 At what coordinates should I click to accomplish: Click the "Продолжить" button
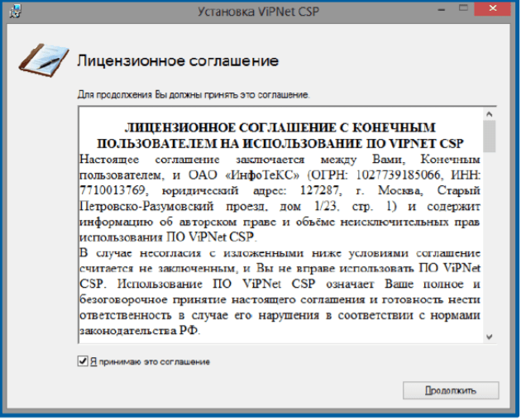[x=451, y=390]
